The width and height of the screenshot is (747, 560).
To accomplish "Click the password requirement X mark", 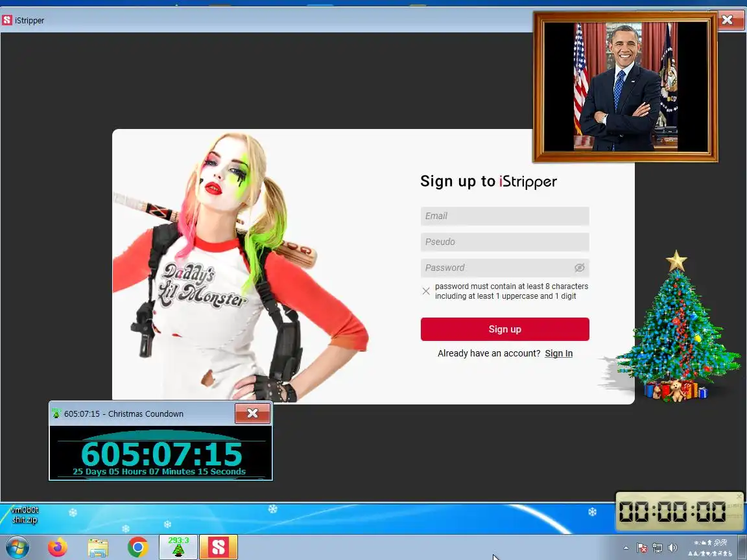I will (x=426, y=291).
